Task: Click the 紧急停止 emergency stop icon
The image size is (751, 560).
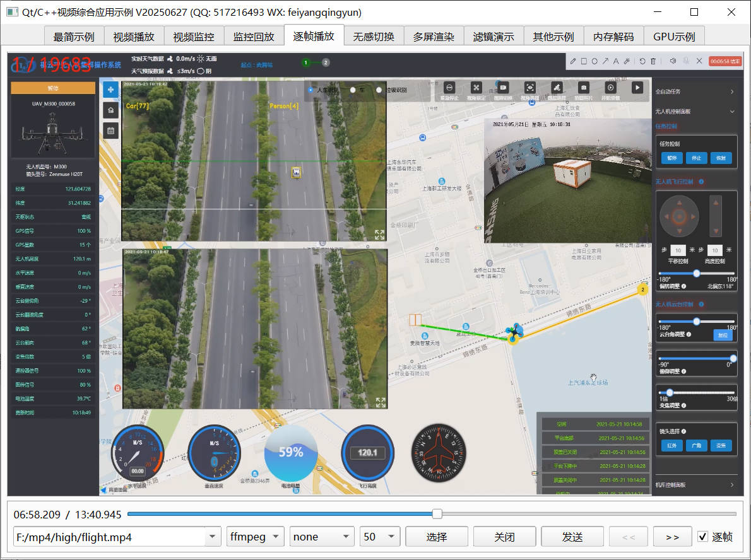Action: pos(449,88)
